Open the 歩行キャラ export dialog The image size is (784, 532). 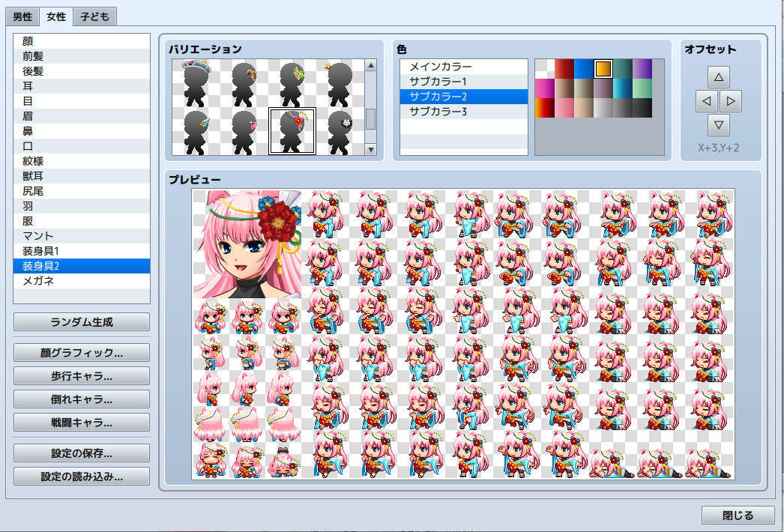click(x=81, y=376)
